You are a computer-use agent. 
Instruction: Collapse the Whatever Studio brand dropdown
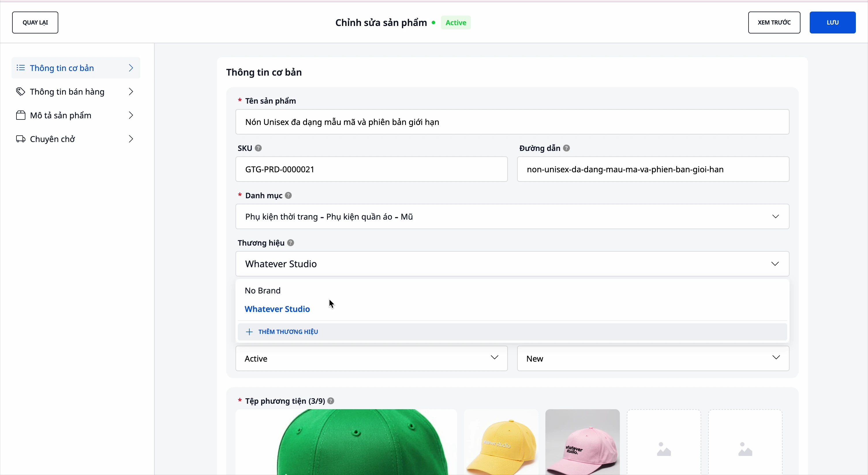click(775, 264)
